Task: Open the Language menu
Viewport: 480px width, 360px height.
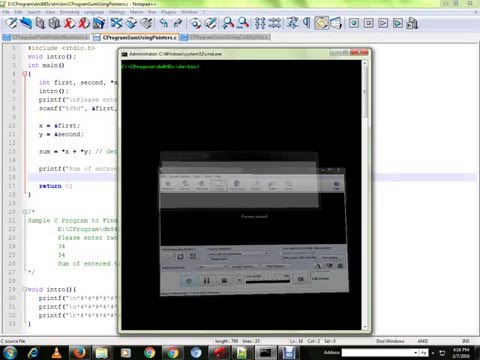Action: click(94, 12)
